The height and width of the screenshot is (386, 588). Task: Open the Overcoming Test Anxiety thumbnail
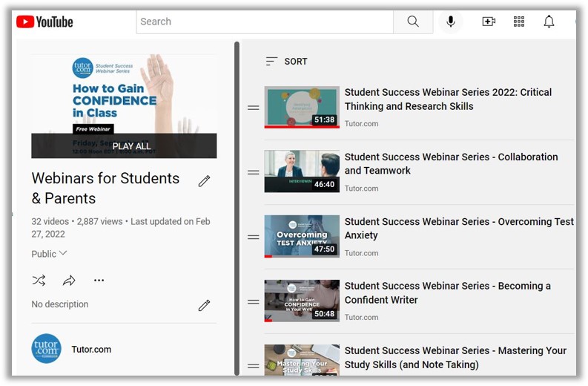pos(302,236)
